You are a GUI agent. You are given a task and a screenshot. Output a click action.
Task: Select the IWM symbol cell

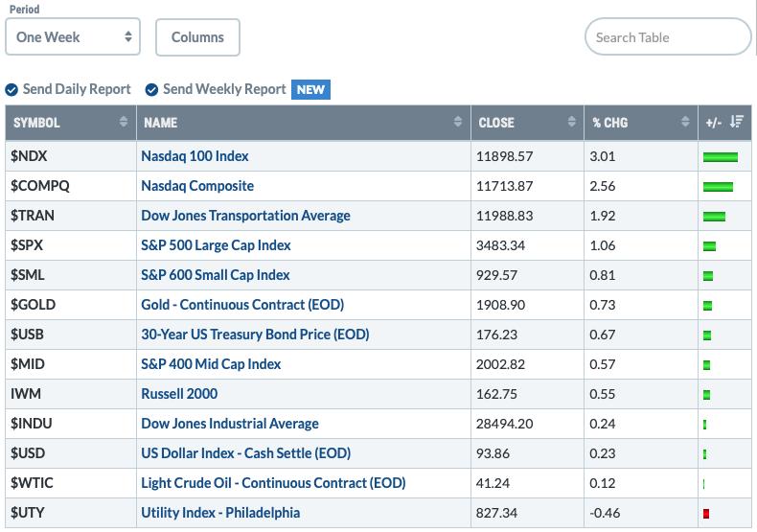tap(71, 394)
